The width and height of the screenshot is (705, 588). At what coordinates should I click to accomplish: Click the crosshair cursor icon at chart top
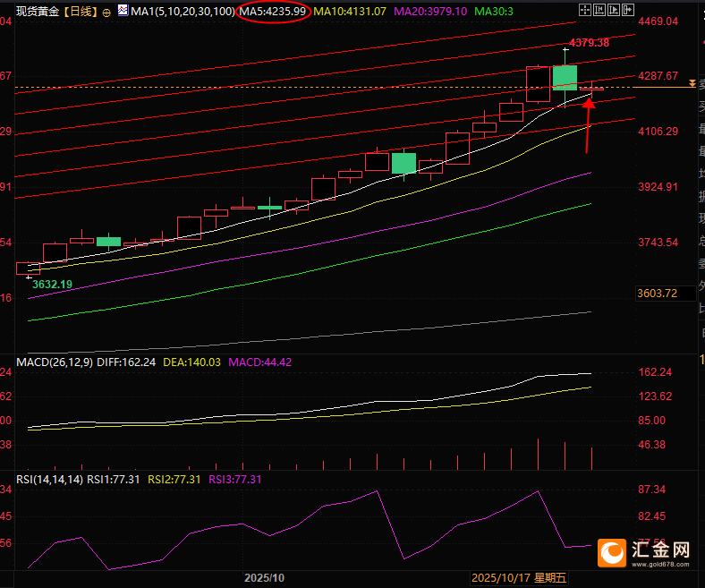pyautogui.click(x=584, y=10)
